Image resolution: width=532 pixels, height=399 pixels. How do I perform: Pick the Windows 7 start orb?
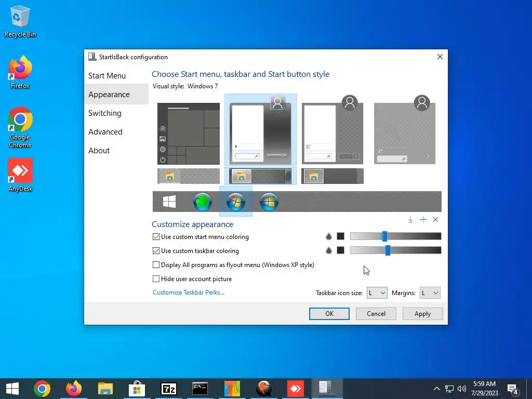coord(236,202)
